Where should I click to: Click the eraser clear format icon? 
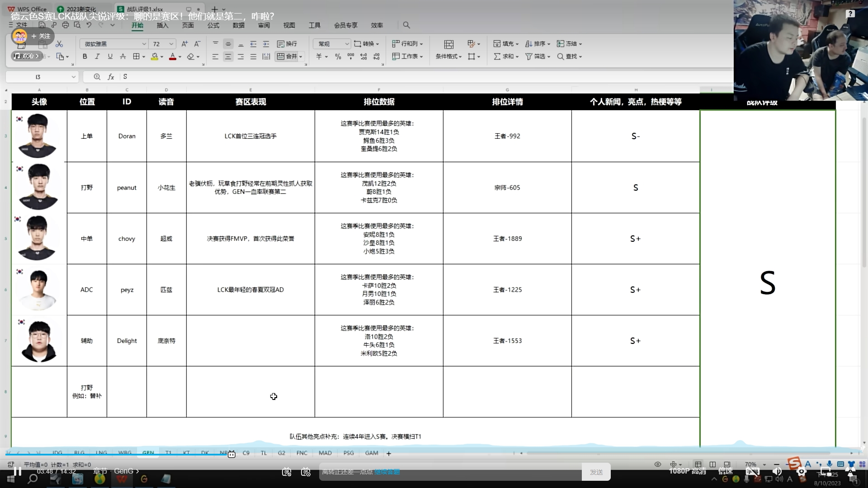coord(191,56)
